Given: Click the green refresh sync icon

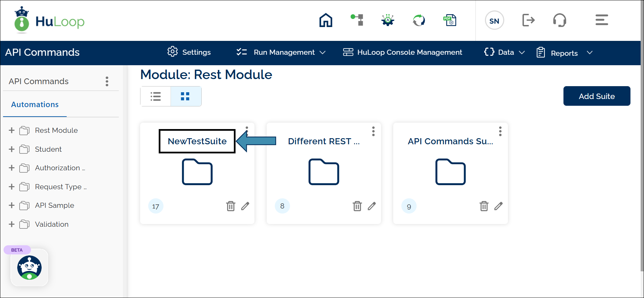Looking at the screenshot, I should pyautogui.click(x=419, y=20).
